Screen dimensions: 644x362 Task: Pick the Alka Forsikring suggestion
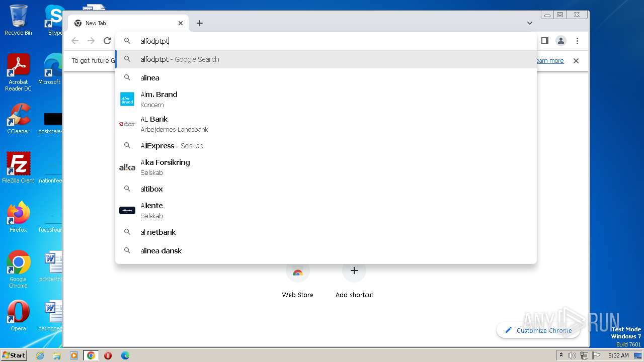click(x=326, y=167)
